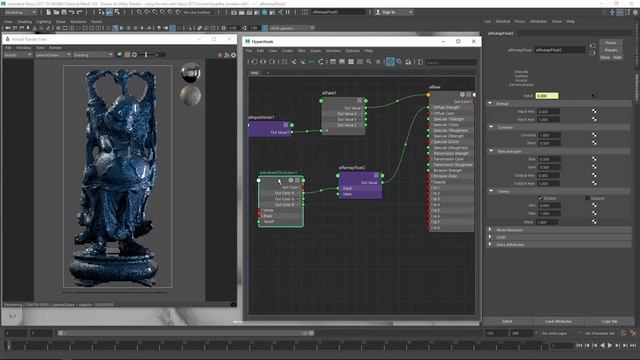The image size is (640, 360).
Task: Click the exposure circle icon in Render View
Action: point(134,55)
